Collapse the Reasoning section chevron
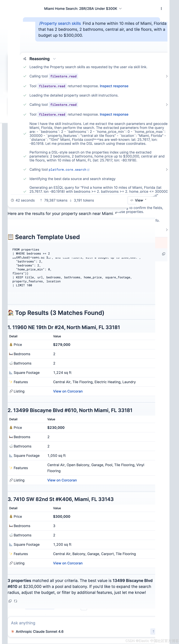 54,59
